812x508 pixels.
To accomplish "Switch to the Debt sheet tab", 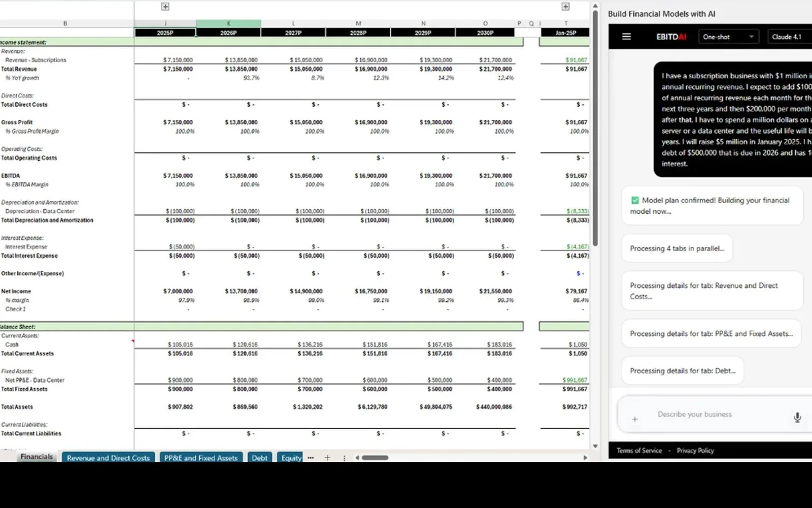I will point(259,458).
